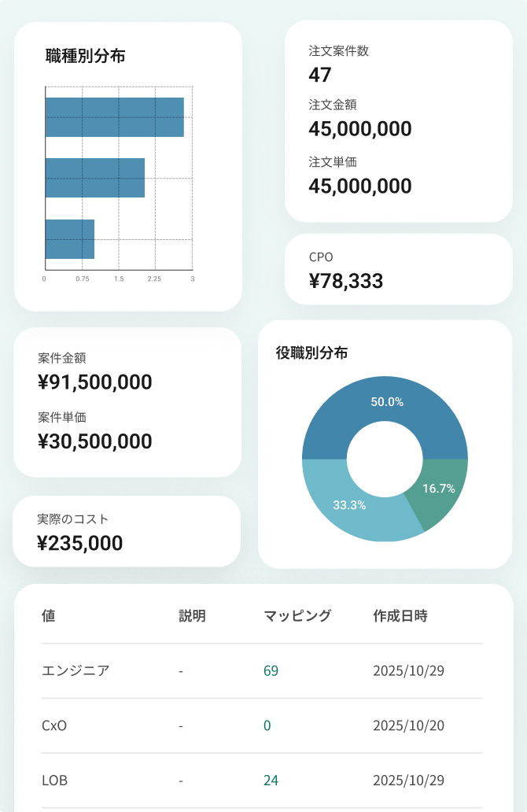Click the 案件金額 ¥91,500,000 value
527x812 pixels.
tap(94, 382)
